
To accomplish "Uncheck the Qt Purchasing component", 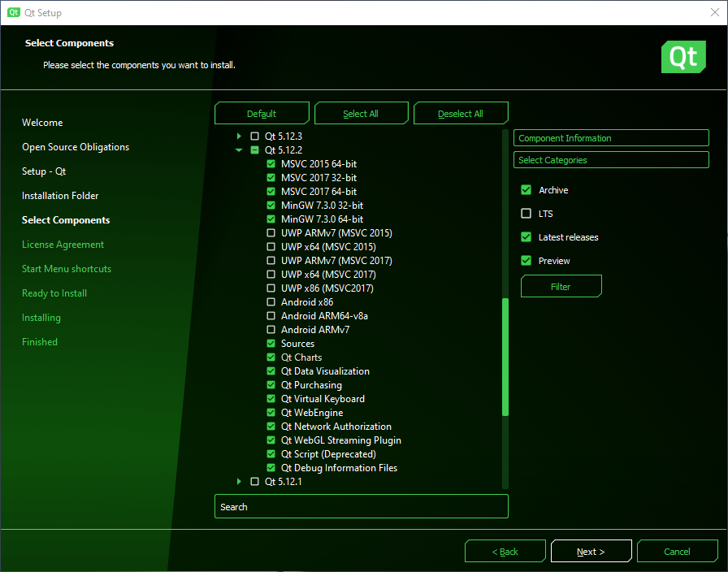I will coord(271,385).
